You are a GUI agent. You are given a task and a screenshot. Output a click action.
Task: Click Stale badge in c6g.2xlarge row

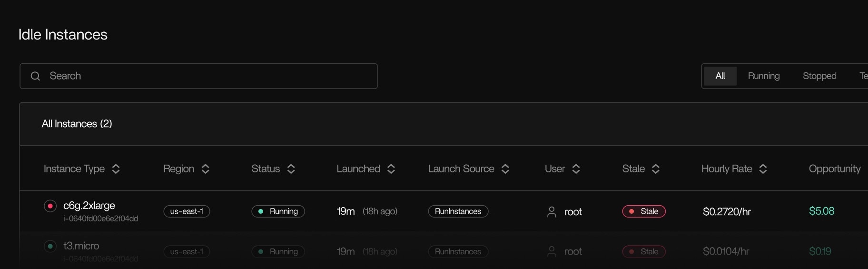tap(644, 211)
